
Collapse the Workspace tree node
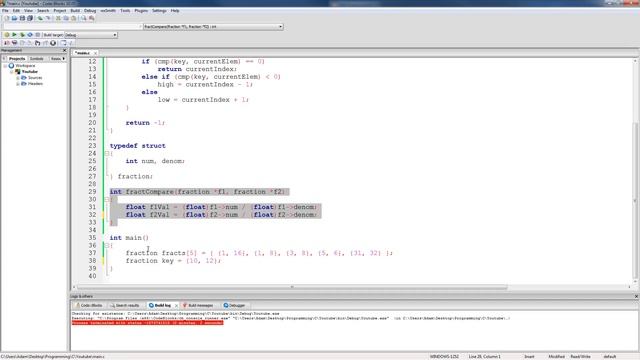pyautogui.click(x=5, y=65)
